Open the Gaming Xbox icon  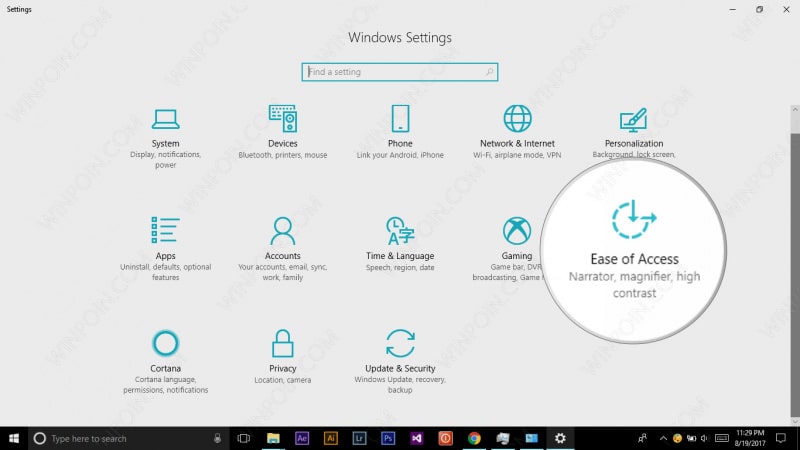tap(517, 231)
